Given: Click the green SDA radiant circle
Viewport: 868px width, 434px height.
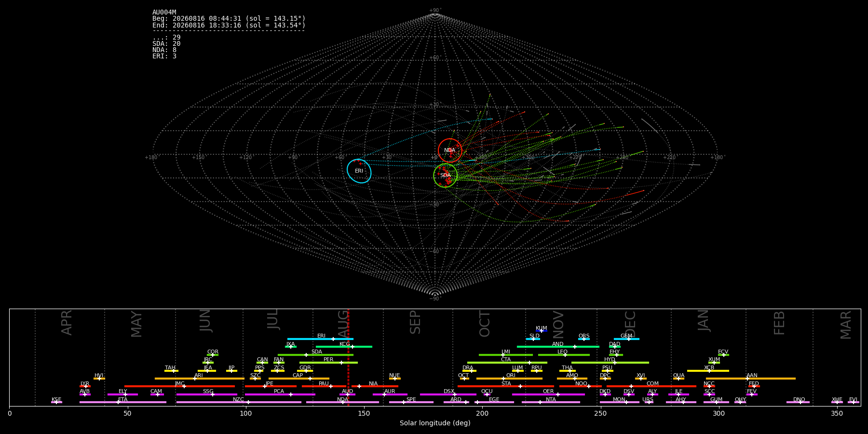Looking at the screenshot, I should (x=445, y=176).
